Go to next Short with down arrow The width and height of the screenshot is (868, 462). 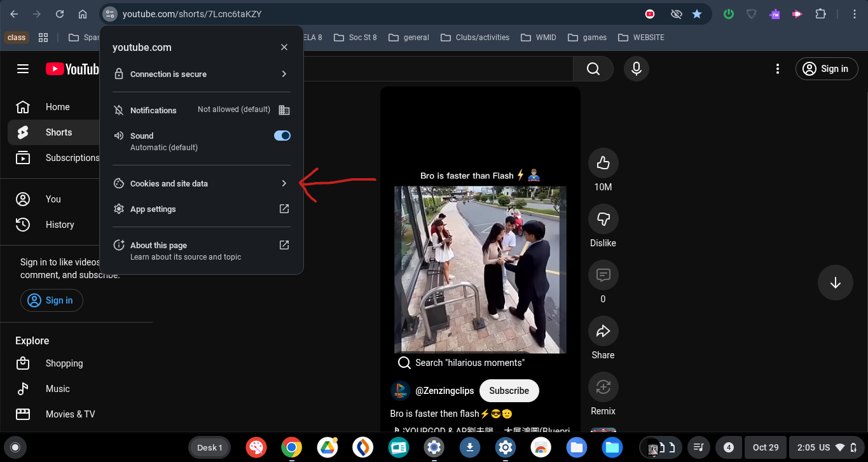point(835,283)
